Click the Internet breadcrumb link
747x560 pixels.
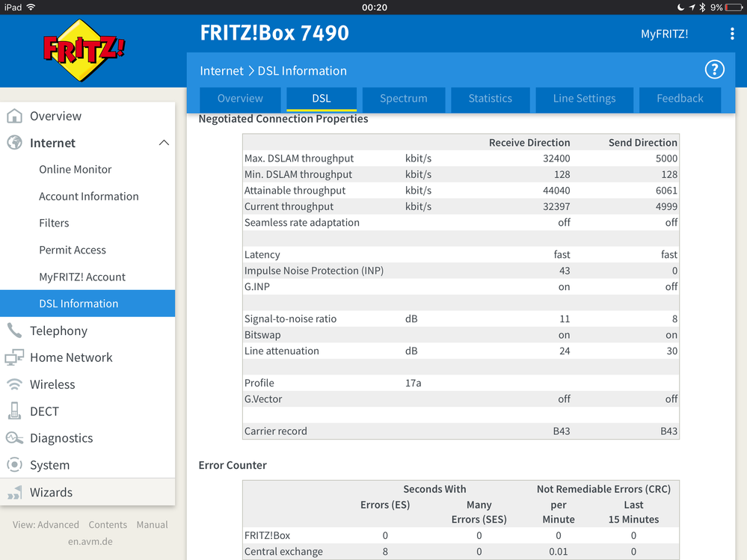coord(221,70)
